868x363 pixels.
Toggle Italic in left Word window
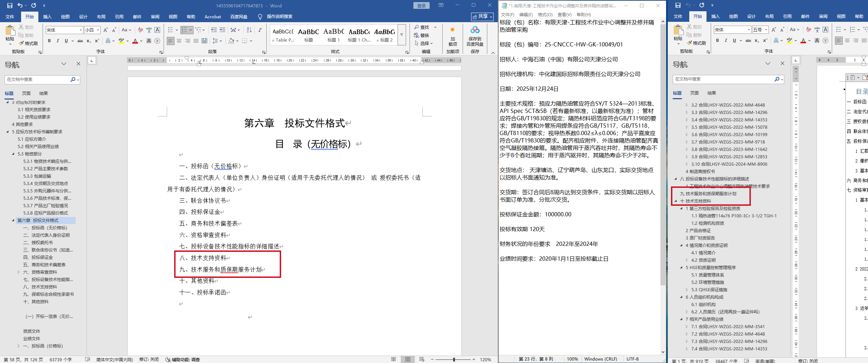[58, 41]
